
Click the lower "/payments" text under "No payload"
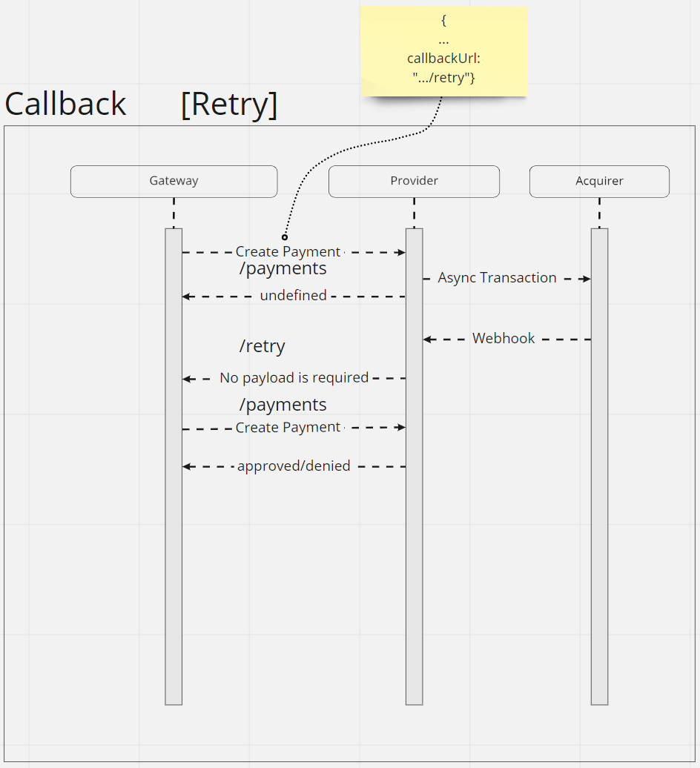click(x=283, y=405)
